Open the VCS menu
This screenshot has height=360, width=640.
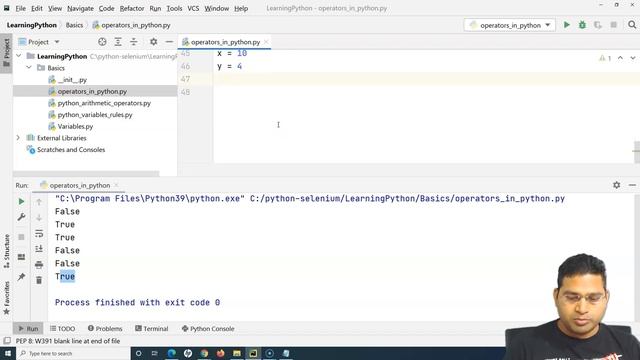[x=193, y=8]
